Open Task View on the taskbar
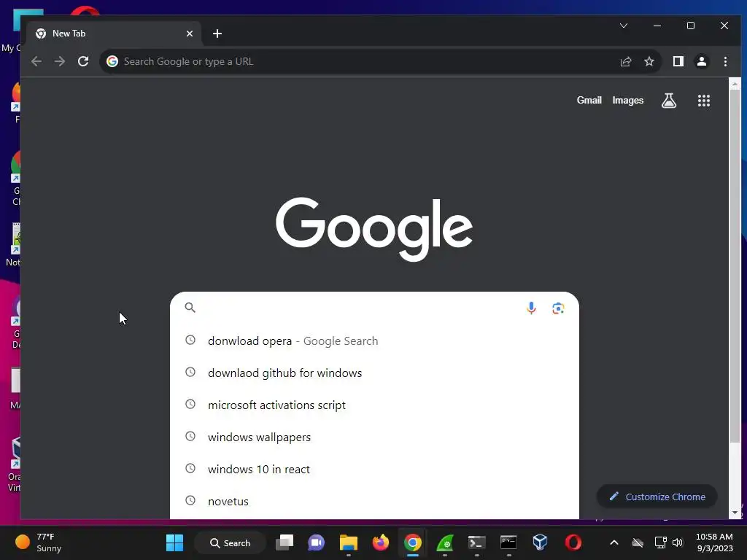747x560 pixels. (285, 542)
